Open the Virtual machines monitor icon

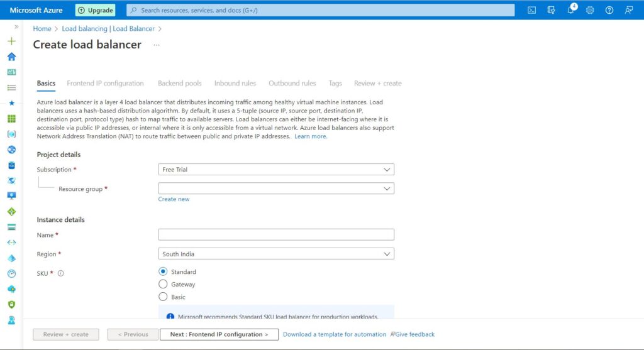point(11,195)
